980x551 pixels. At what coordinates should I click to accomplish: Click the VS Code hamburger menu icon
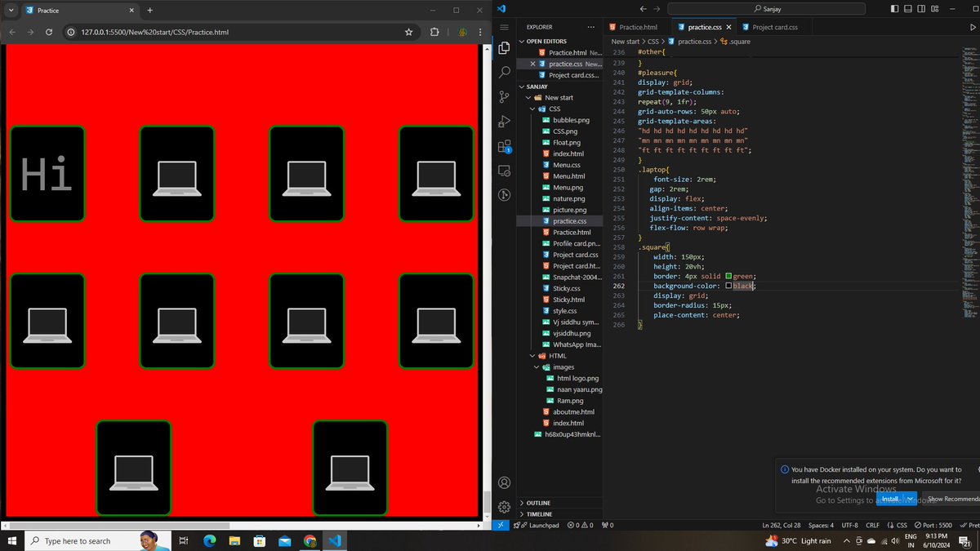504,27
